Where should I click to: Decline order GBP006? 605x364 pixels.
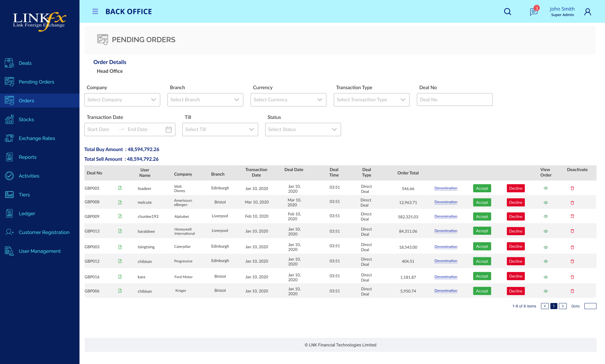click(x=516, y=291)
